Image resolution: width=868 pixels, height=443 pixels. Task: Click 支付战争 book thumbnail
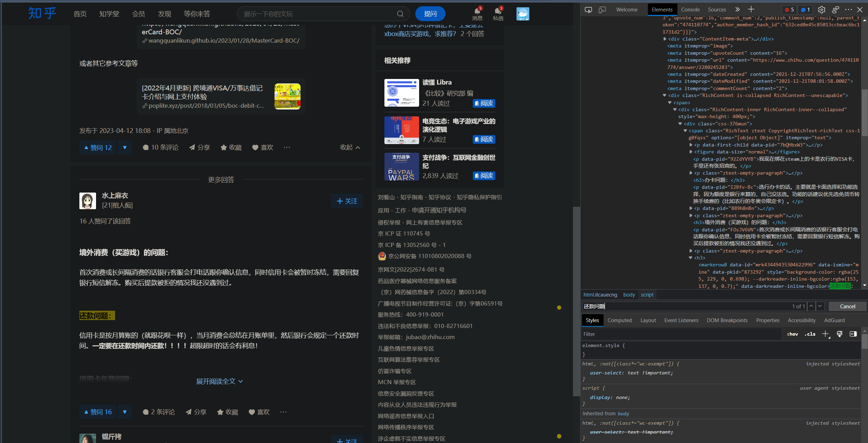(401, 167)
